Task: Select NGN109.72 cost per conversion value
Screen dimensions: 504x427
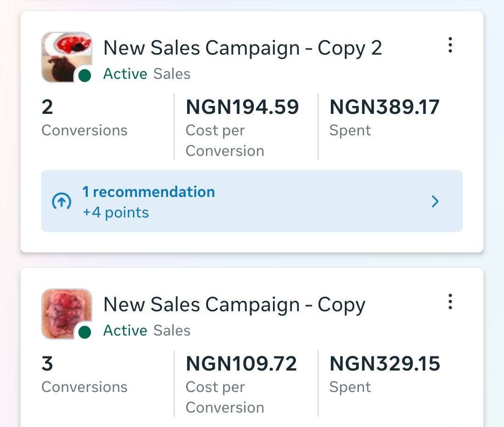Action: pyautogui.click(x=241, y=364)
